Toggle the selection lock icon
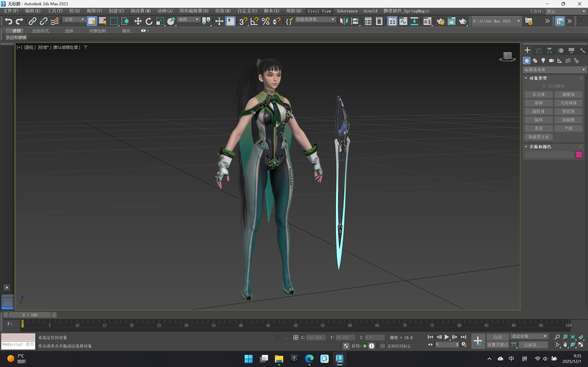The width and height of the screenshot is (588, 367). 286,337
